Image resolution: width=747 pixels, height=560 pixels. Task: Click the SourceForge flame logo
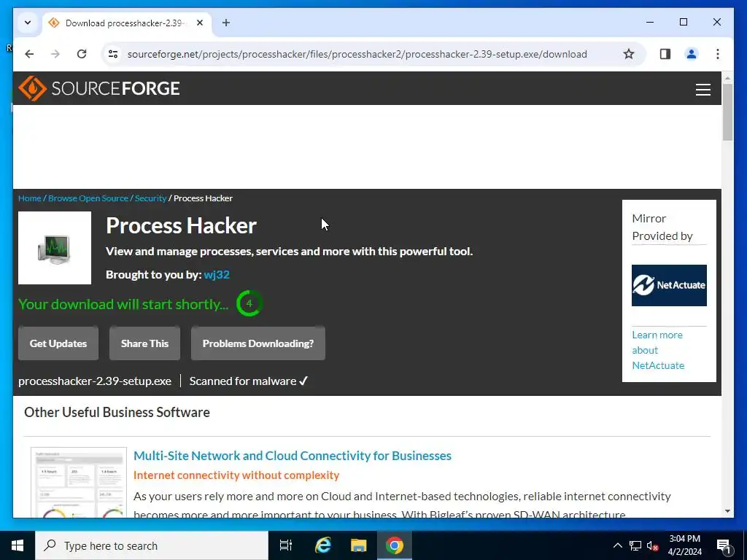(32, 88)
